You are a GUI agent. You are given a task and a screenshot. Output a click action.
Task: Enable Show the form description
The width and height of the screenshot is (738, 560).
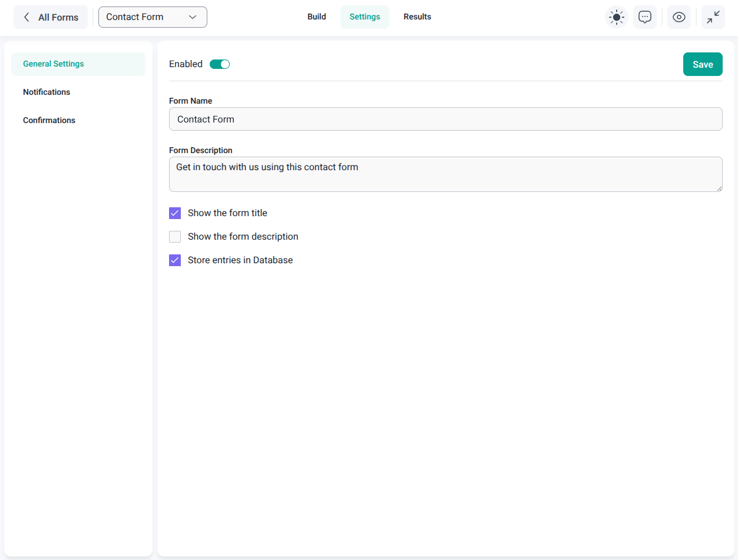pos(175,236)
